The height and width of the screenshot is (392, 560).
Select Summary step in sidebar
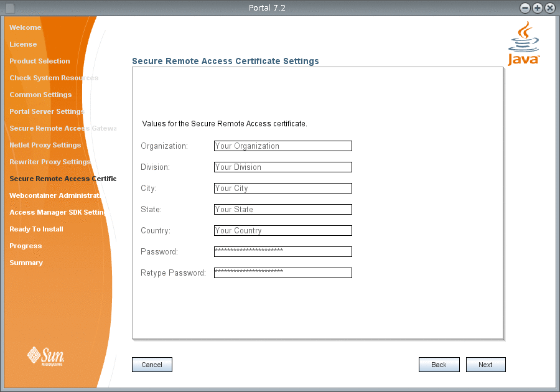(26, 263)
